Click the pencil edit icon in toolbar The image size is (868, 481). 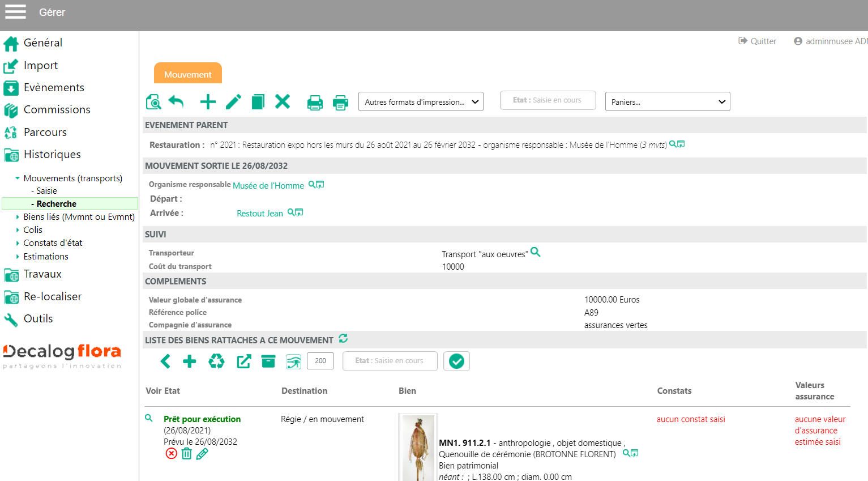[233, 102]
